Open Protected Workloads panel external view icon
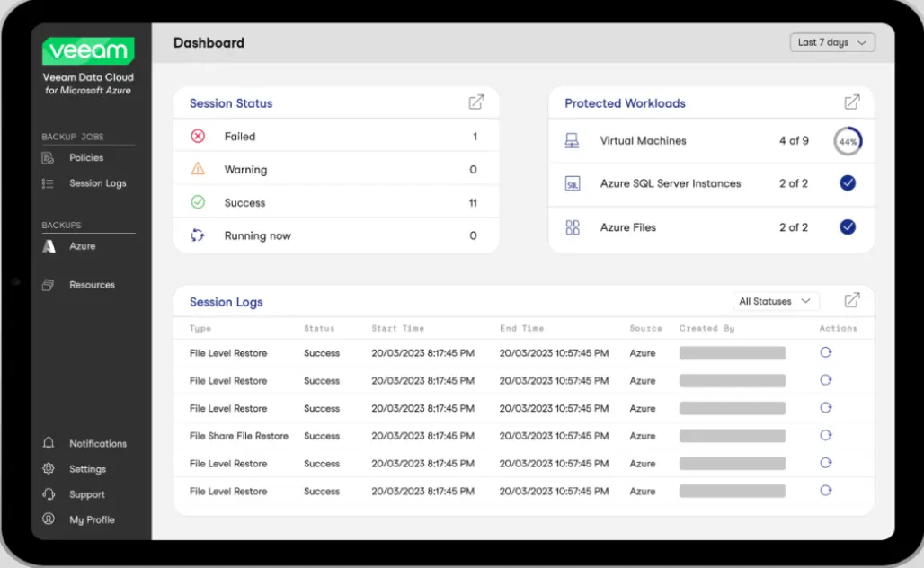 (851, 102)
